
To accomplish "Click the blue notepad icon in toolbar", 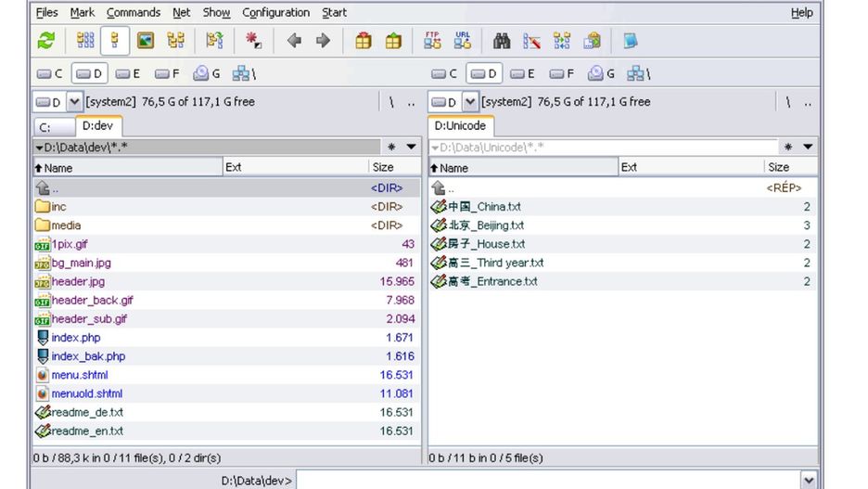I will [x=630, y=41].
